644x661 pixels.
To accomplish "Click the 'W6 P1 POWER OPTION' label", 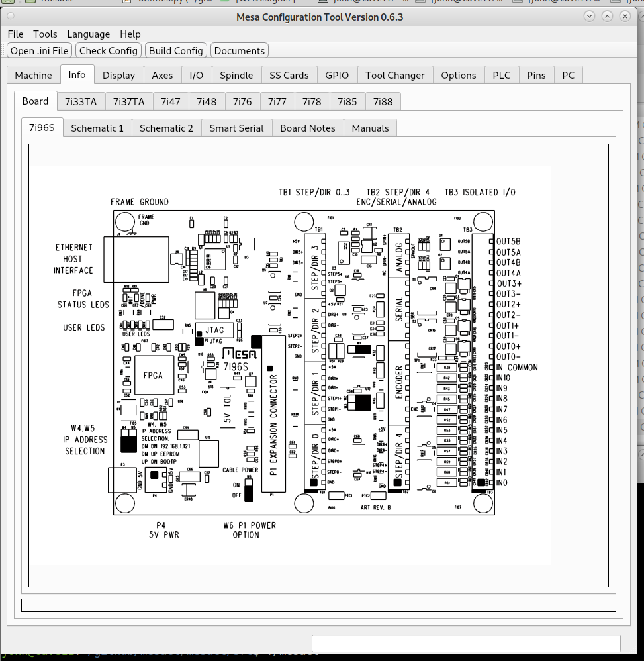I will [250, 530].
